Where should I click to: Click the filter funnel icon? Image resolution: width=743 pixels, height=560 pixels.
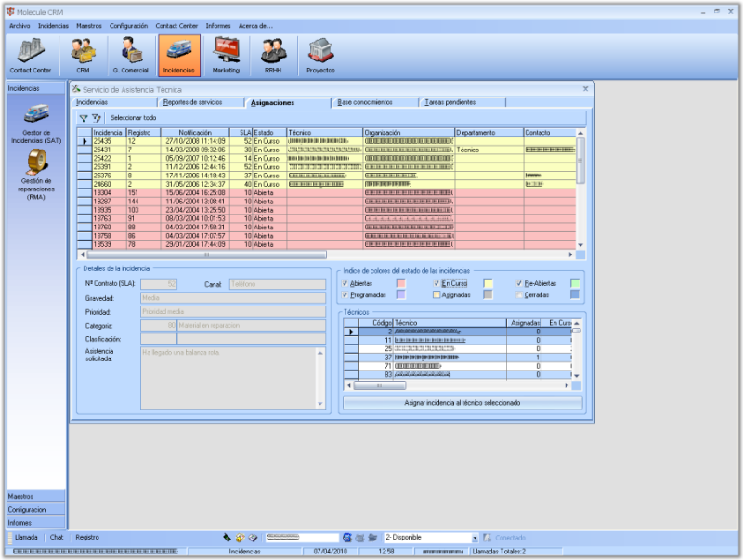click(x=84, y=118)
